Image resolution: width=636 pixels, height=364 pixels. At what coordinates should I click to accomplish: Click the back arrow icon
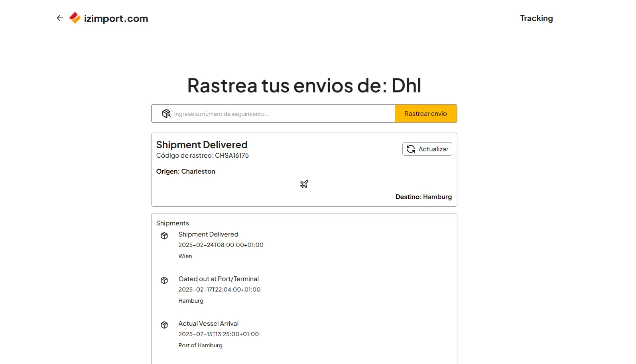pos(60,18)
